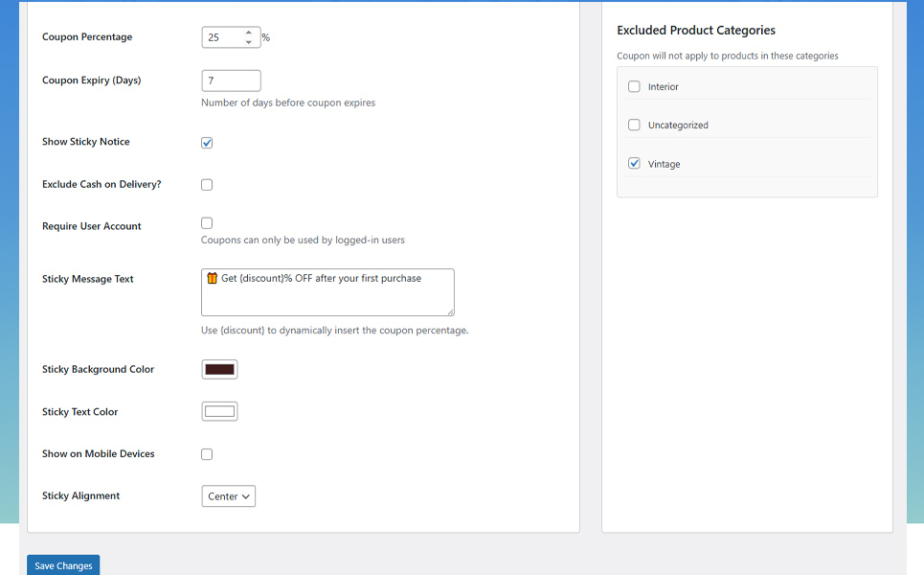This screenshot has width=924, height=575.
Task: Click the Show Sticky Notice label
Action: pyautogui.click(x=86, y=142)
